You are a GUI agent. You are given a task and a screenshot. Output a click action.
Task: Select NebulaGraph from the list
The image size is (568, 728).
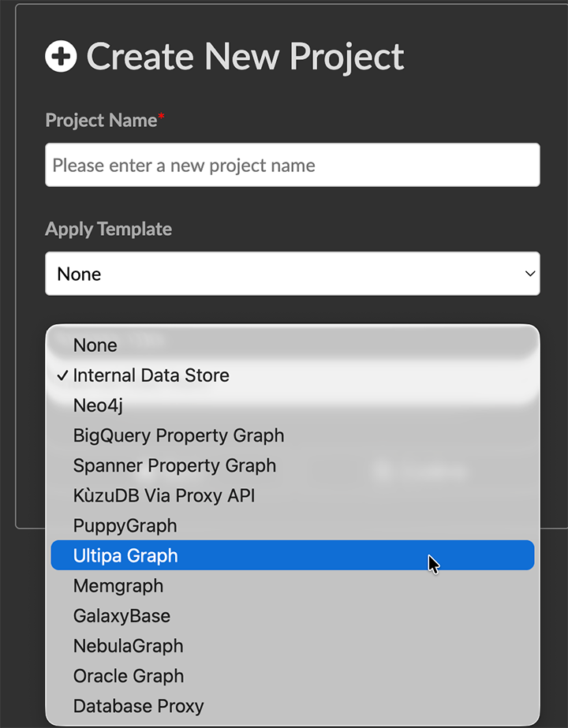tap(128, 645)
